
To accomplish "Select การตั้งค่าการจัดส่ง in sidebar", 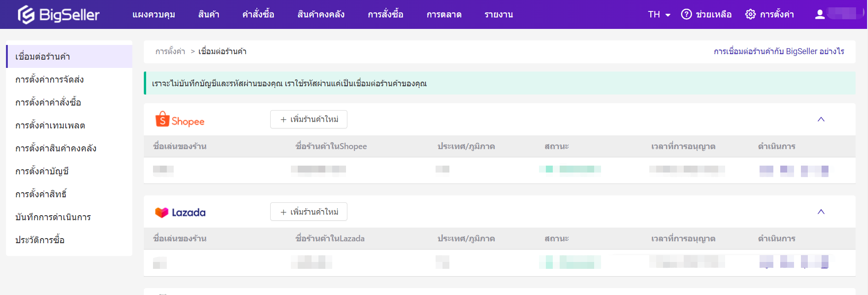I will (50, 79).
